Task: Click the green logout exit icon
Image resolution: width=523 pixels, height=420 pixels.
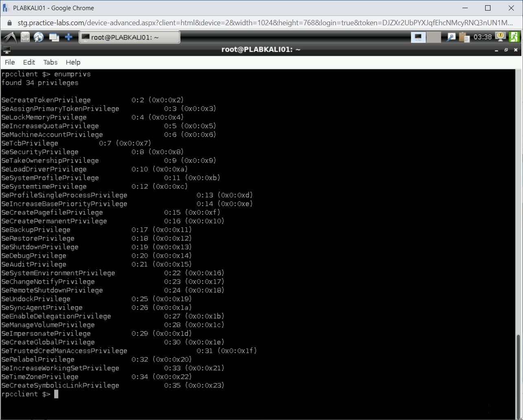Action: pos(514,37)
